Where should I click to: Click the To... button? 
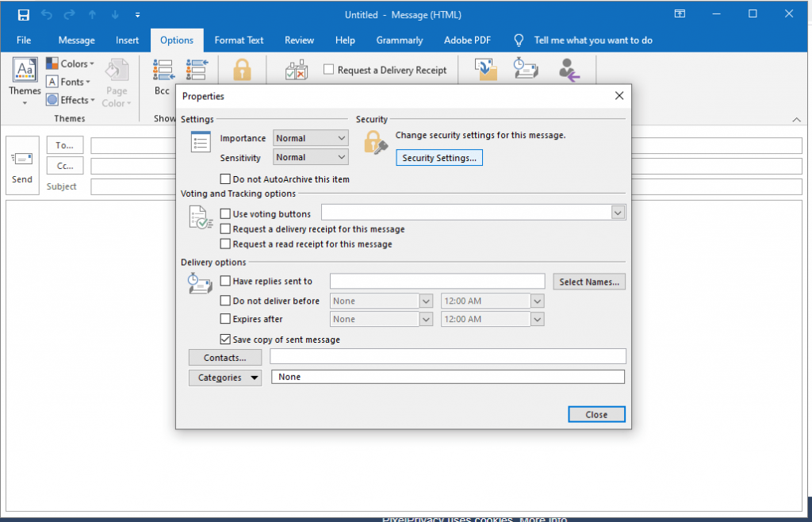pyautogui.click(x=65, y=145)
